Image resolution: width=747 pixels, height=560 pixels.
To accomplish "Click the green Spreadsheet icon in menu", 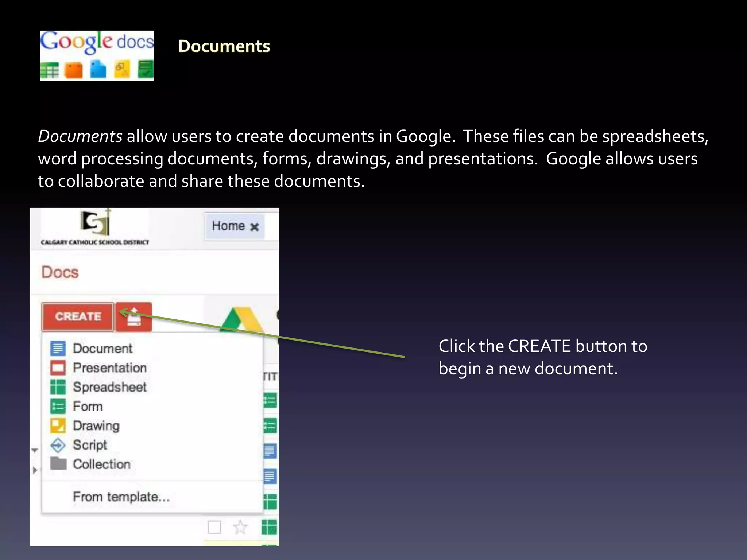I will 58,387.
